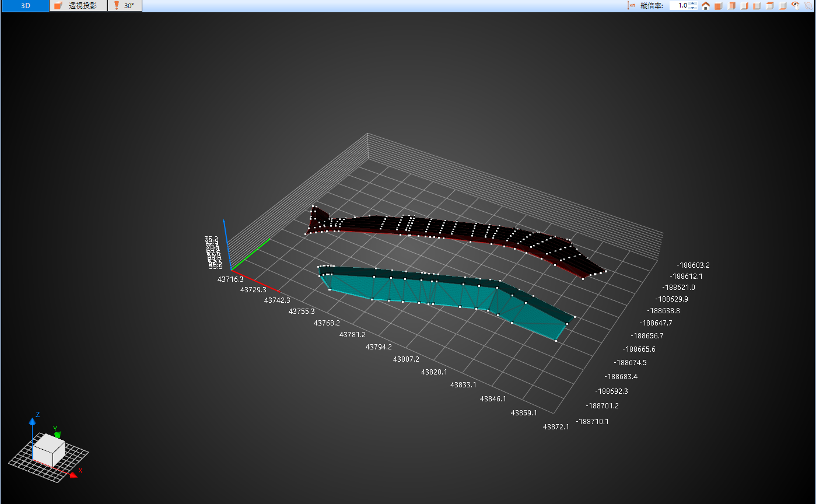Click the first orange cube view icon right of home
Image resolution: width=816 pixels, height=504 pixels.
coord(719,6)
